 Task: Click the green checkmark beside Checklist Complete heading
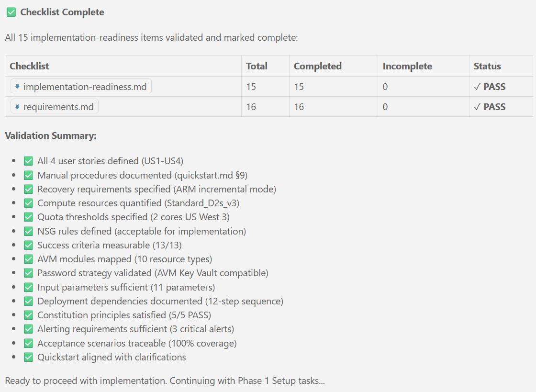pos(11,11)
